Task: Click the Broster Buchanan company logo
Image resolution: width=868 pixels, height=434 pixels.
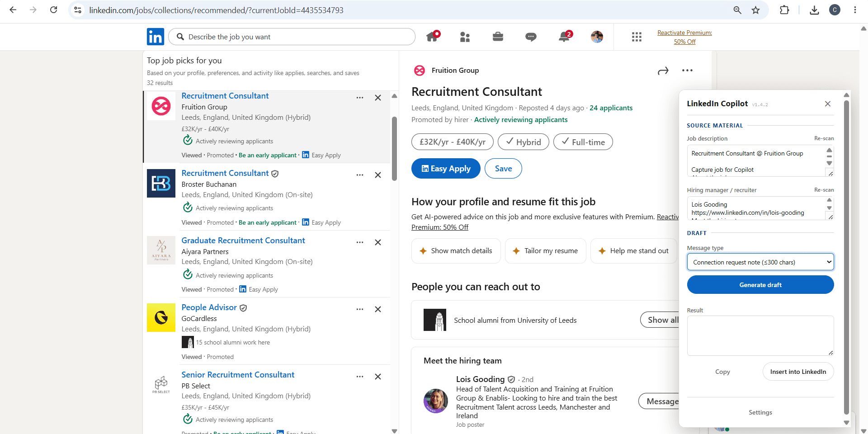Action: tap(161, 183)
